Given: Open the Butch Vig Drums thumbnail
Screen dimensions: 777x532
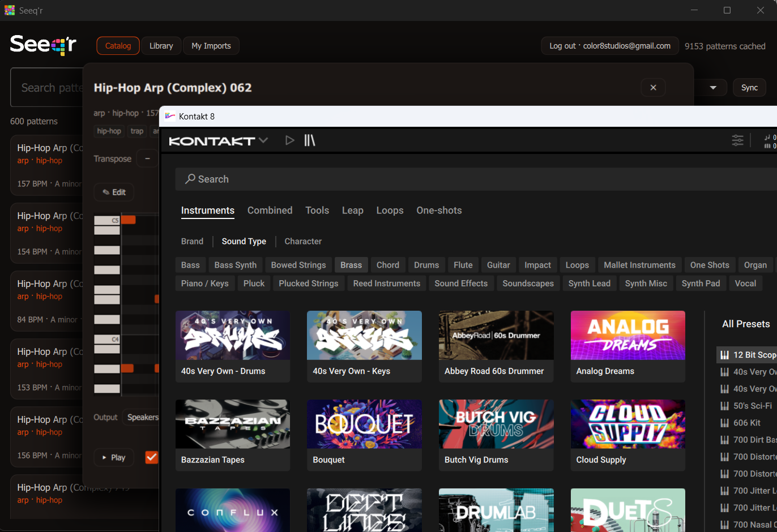Looking at the screenshot, I should pyautogui.click(x=496, y=424).
